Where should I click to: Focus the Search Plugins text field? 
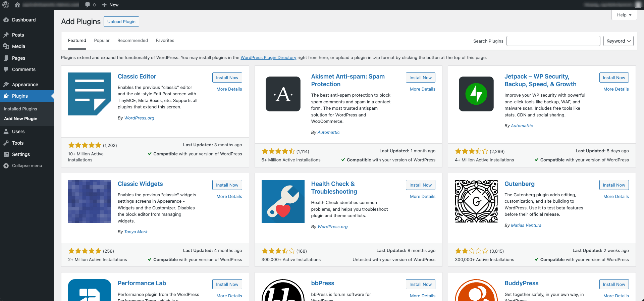point(553,41)
